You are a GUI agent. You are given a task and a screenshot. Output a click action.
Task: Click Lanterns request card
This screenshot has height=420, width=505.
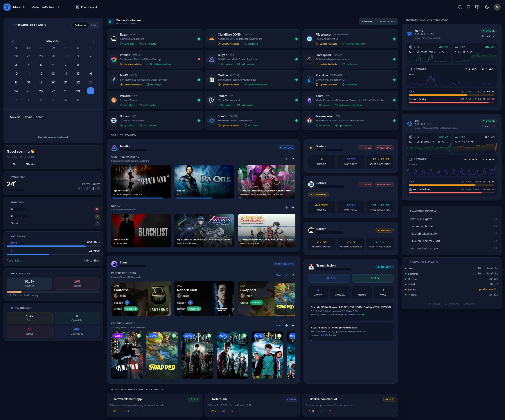click(x=141, y=299)
